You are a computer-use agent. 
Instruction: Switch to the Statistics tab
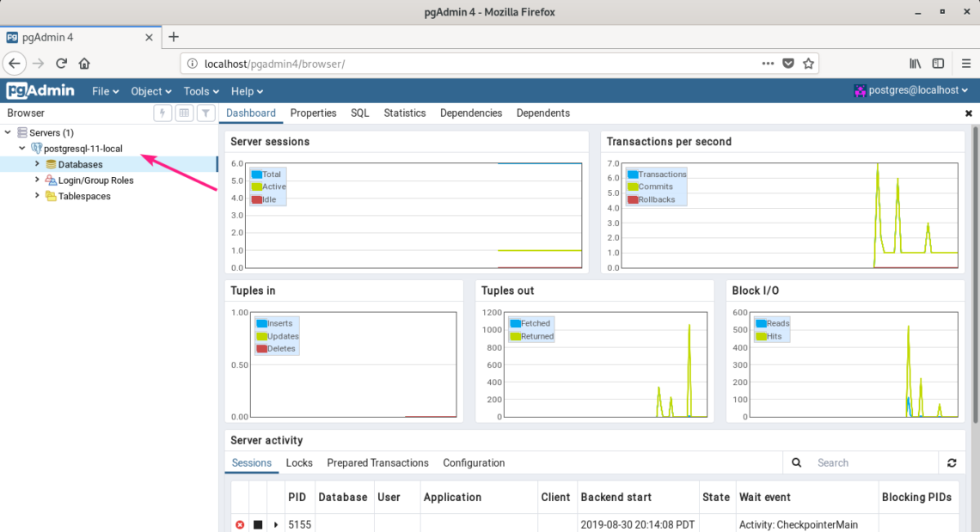tap(404, 113)
